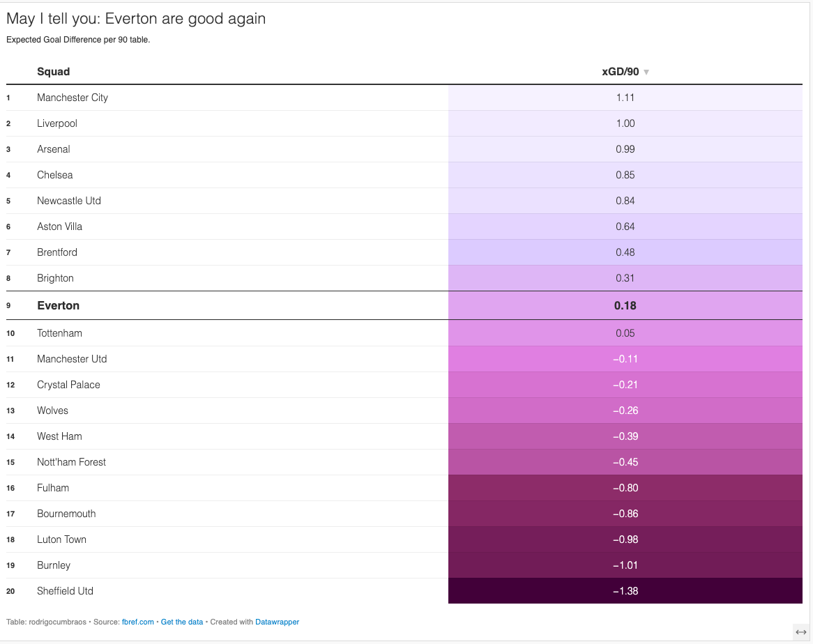Click the Brentford squad name

coord(57,252)
